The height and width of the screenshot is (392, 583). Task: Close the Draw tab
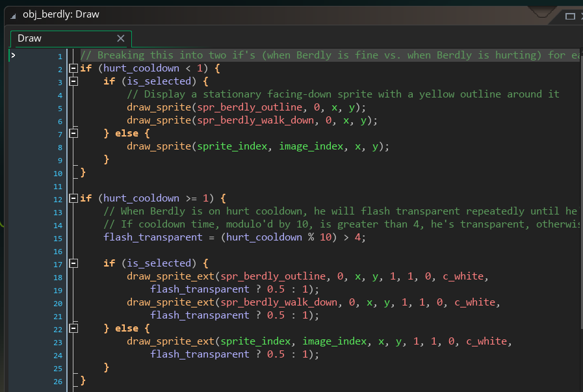[120, 38]
